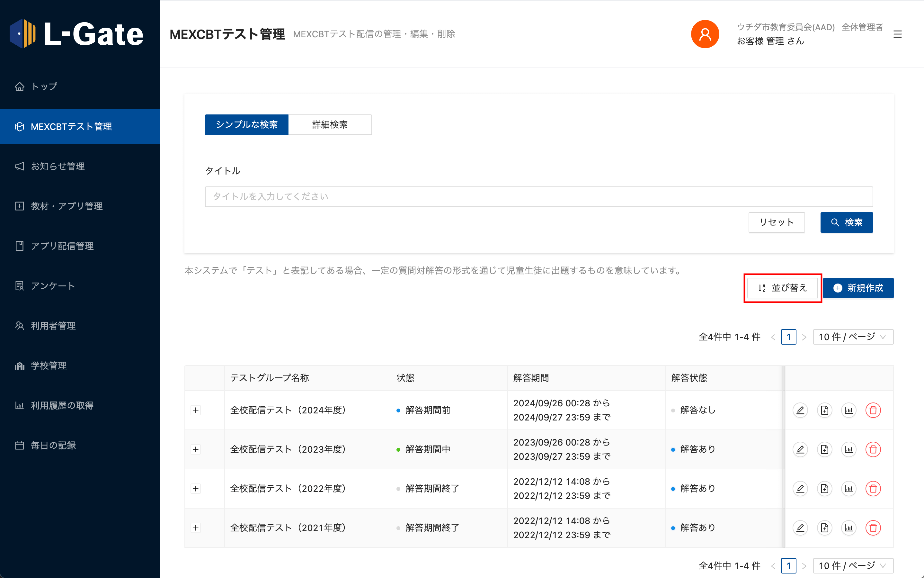Delete 2024年度 test with trash icon
Screen dimensions: 924x578
[873, 410]
